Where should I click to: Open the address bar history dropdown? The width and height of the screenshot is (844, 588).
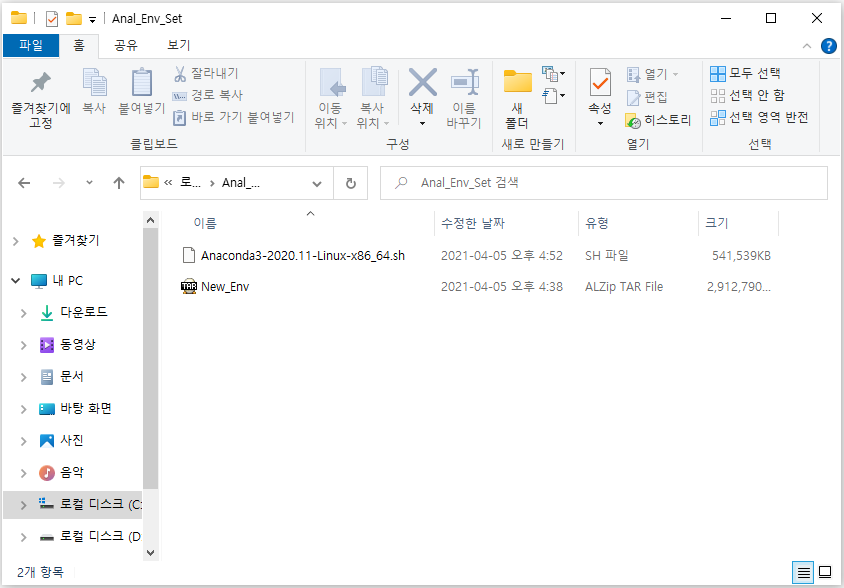[x=317, y=184]
